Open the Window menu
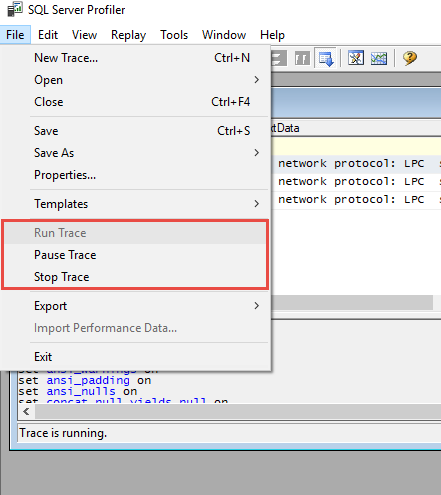 tap(224, 35)
